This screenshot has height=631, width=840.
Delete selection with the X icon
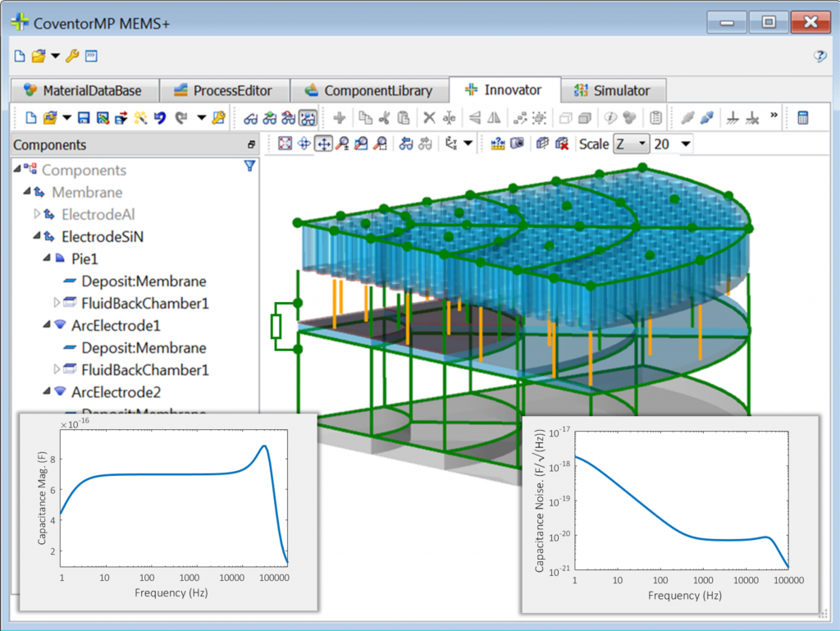point(429,118)
